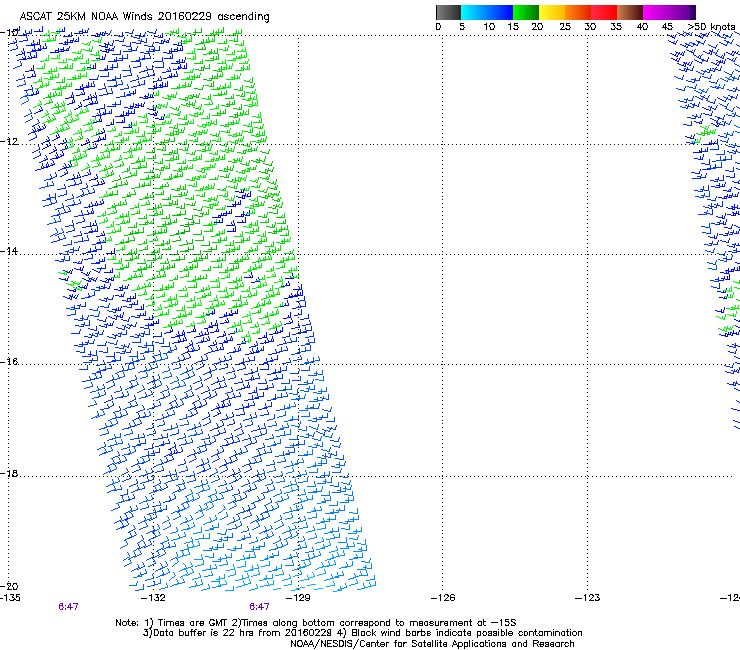Click latitude label -14 on left axis
The width and height of the screenshot is (740, 650).
click(9, 251)
